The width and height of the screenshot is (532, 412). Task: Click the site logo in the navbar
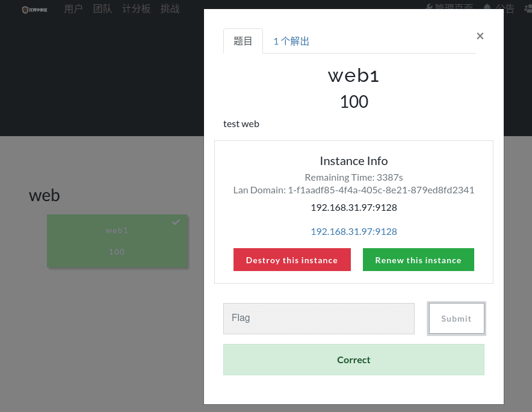pyautogui.click(x=34, y=10)
